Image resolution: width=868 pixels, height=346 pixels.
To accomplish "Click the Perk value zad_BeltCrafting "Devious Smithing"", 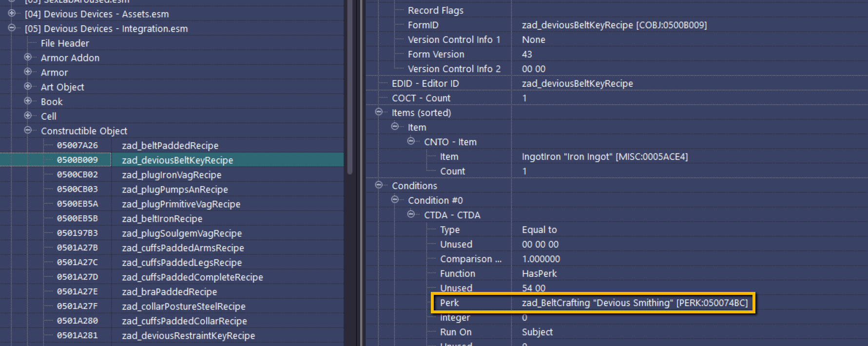I will point(635,303).
